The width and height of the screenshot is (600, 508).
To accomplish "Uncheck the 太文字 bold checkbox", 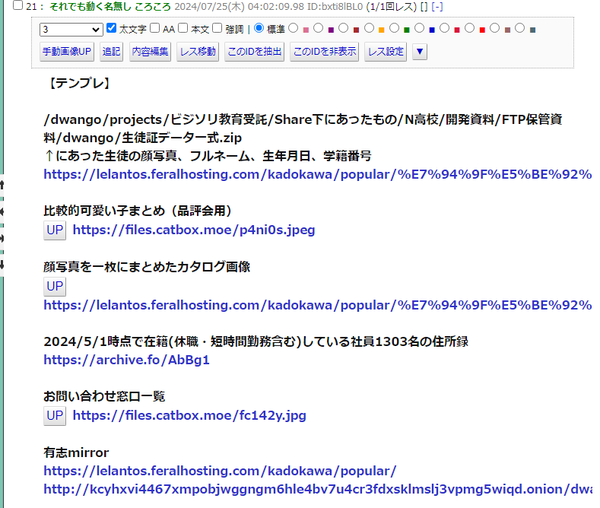I will point(111,28).
